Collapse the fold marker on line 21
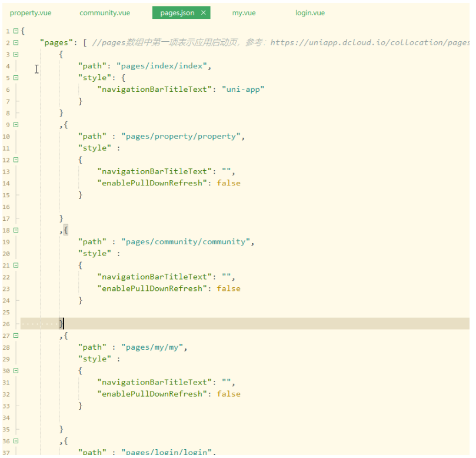476x458 pixels. [16, 265]
